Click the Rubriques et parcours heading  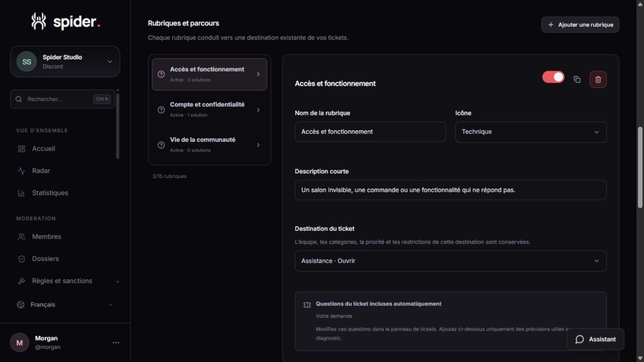[183, 23]
